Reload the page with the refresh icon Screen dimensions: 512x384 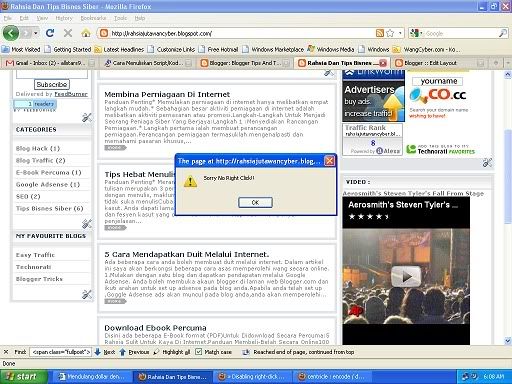[x=50, y=33]
